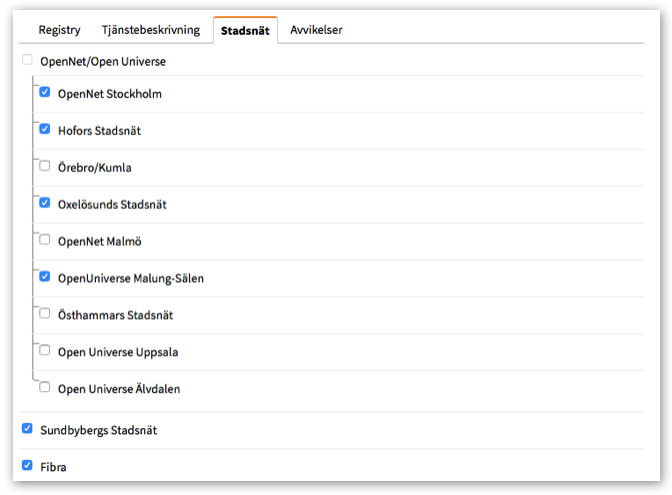Viewport: 672px width, 495px height.
Task: Click the OpenNet/Open Universe group label
Action: click(102, 61)
